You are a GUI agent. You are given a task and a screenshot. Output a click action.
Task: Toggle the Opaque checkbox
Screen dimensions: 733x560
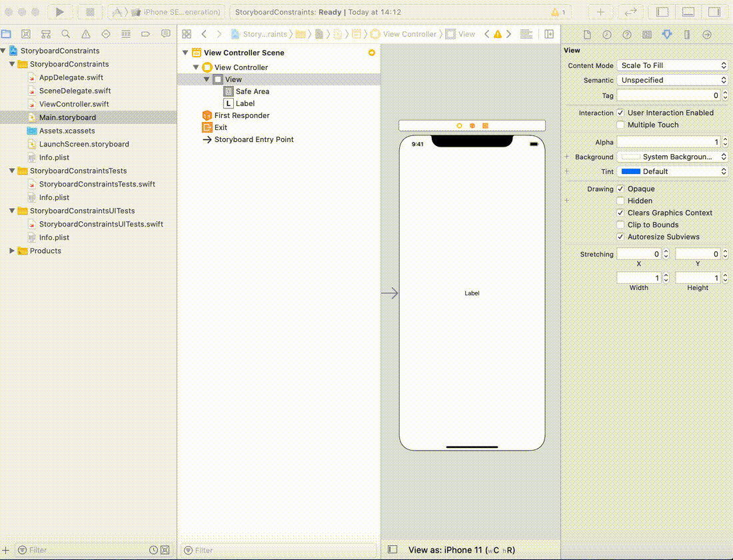[x=620, y=189]
